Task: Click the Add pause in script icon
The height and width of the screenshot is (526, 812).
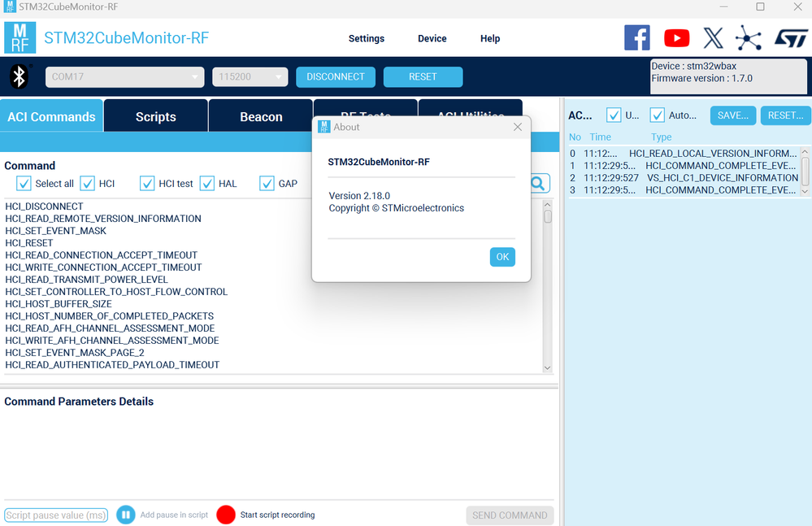Action: point(125,515)
